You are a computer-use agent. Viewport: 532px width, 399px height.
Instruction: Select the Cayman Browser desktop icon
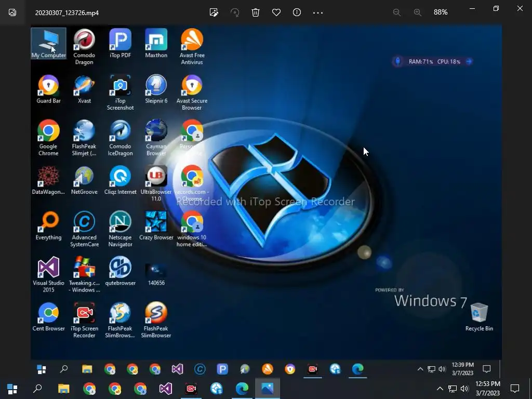coord(156,138)
